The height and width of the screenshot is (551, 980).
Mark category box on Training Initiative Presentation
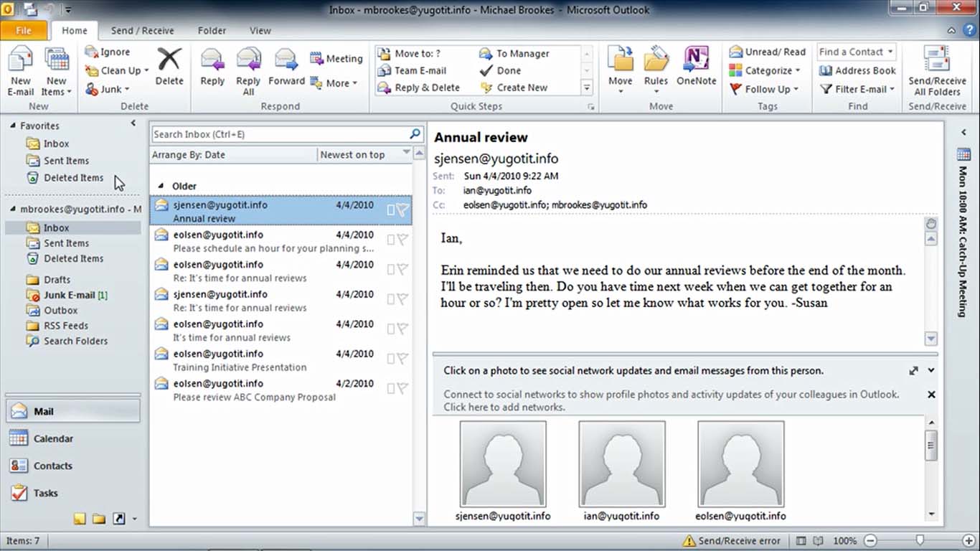point(391,359)
